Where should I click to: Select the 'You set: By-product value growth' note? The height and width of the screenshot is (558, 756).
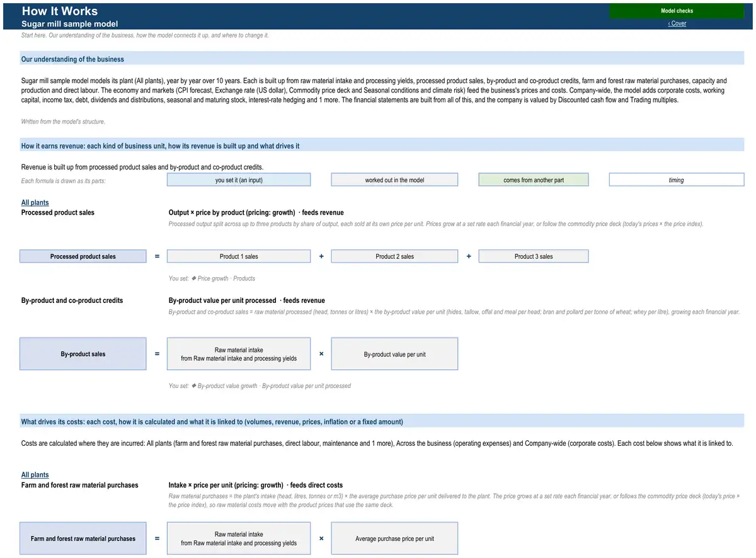[260, 386]
